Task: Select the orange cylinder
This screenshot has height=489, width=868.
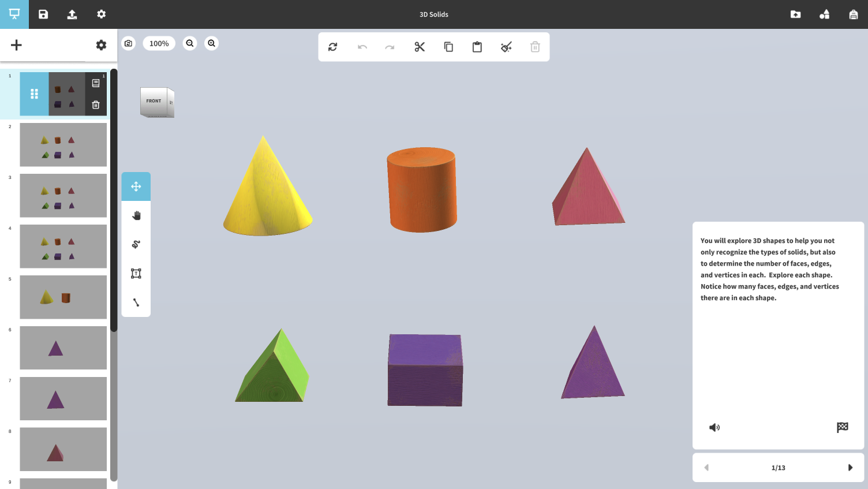Action: pos(422,190)
